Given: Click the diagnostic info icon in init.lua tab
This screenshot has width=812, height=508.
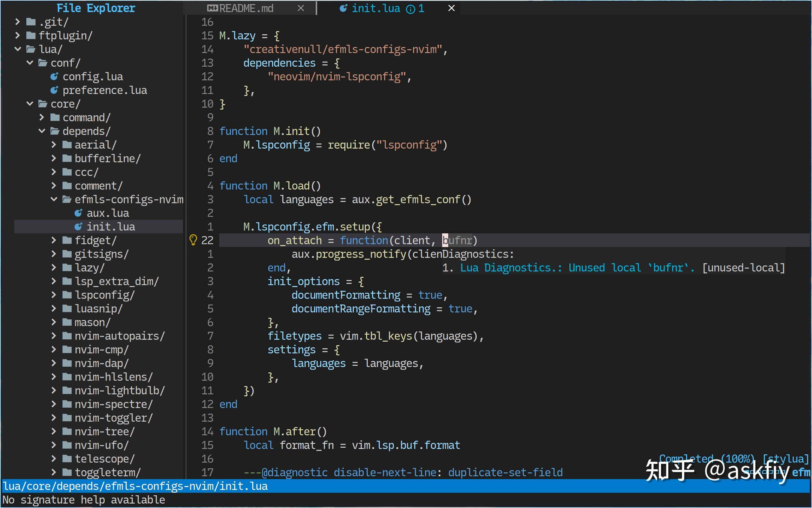Looking at the screenshot, I should [410, 9].
